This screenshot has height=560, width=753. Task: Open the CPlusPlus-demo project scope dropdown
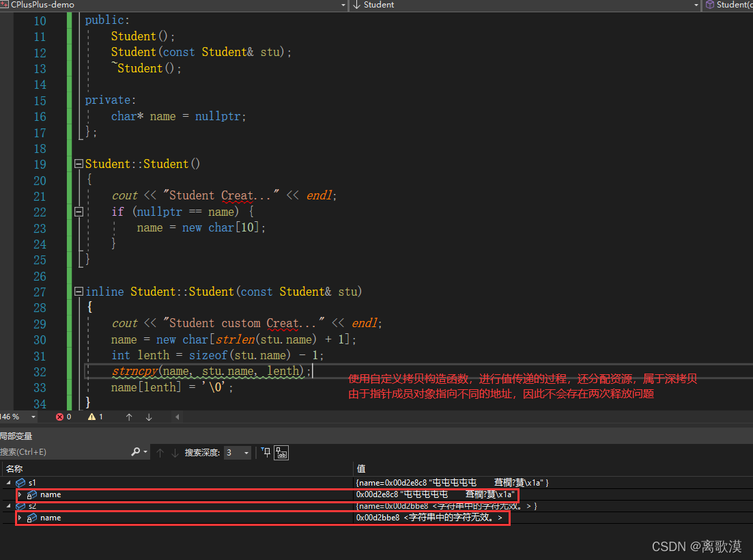coord(343,5)
